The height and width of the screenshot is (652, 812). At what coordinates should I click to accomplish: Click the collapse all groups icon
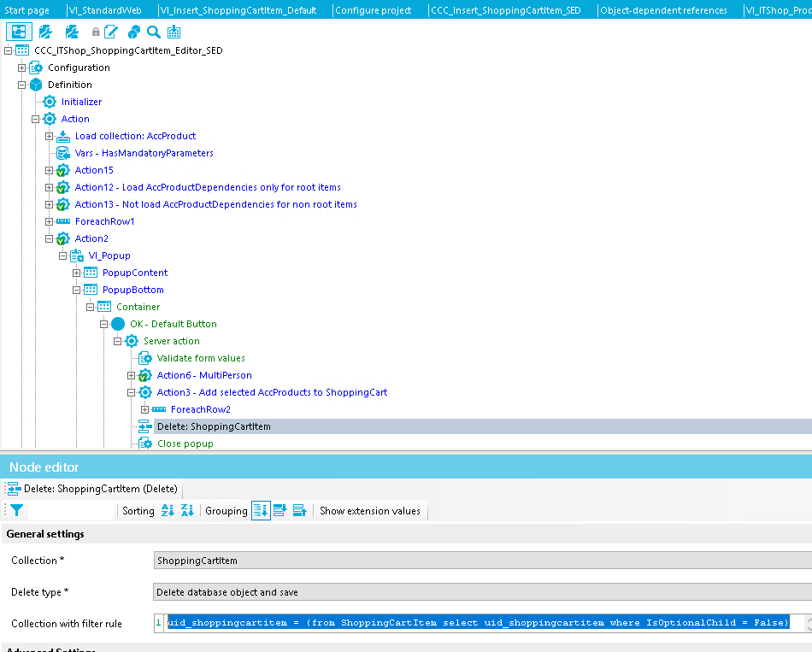click(299, 511)
